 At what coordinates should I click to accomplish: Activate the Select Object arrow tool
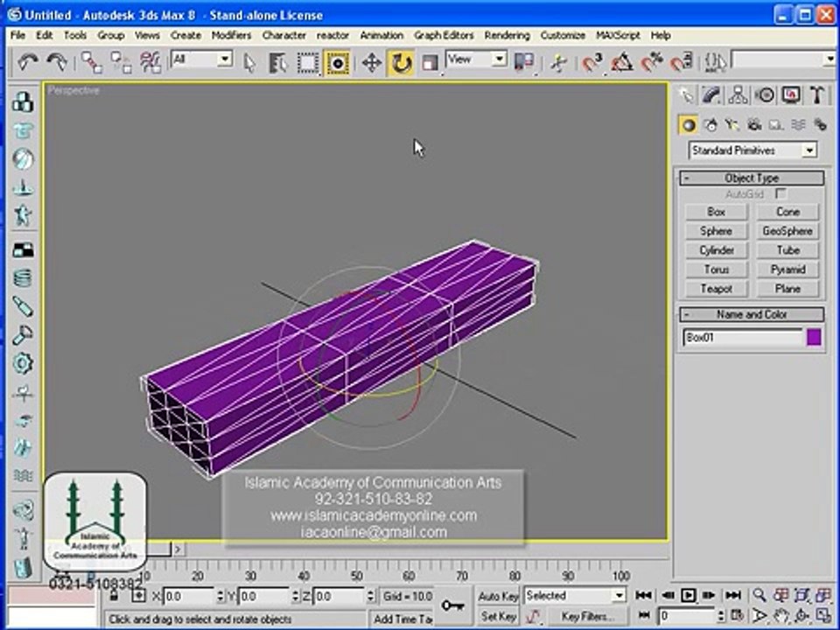[x=249, y=63]
